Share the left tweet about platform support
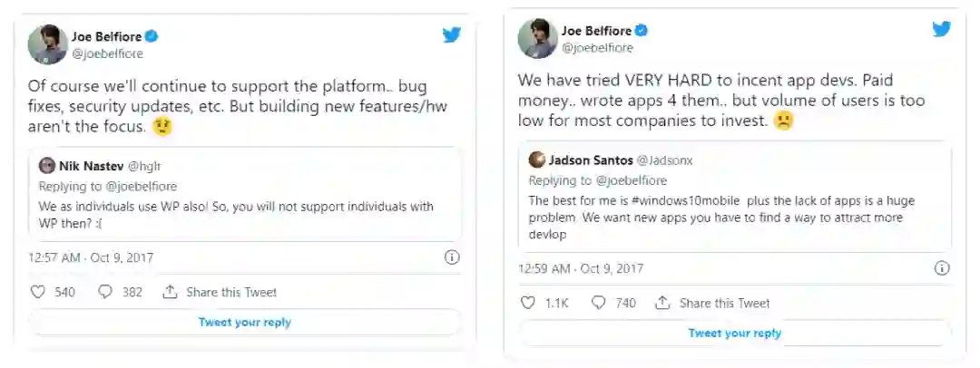The width and height of the screenshot is (980, 368). click(220, 292)
